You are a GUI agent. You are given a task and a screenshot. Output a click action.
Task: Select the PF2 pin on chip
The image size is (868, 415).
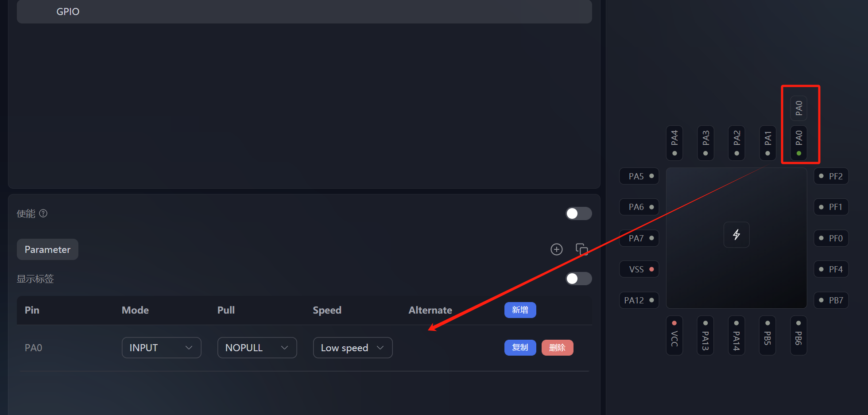(831, 176)
